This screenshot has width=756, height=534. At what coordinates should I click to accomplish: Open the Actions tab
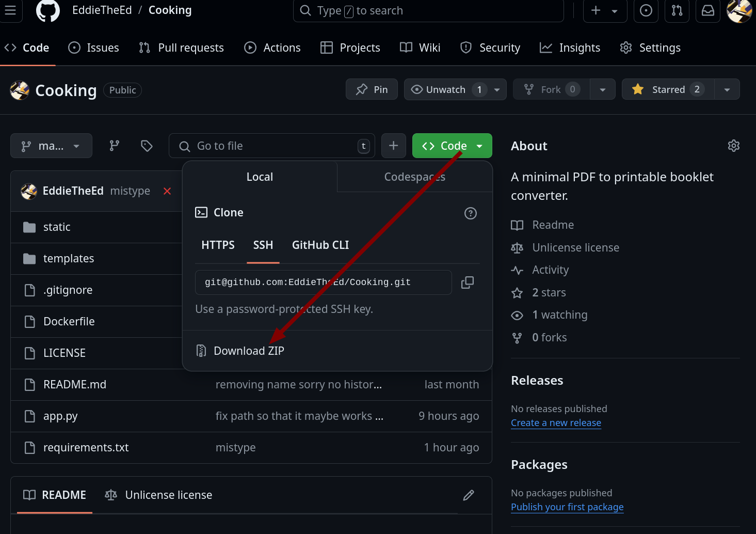272,48
